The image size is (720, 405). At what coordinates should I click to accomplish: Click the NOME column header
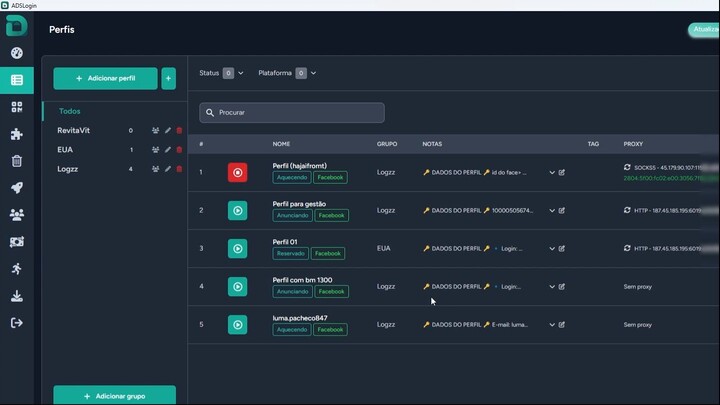281,144
